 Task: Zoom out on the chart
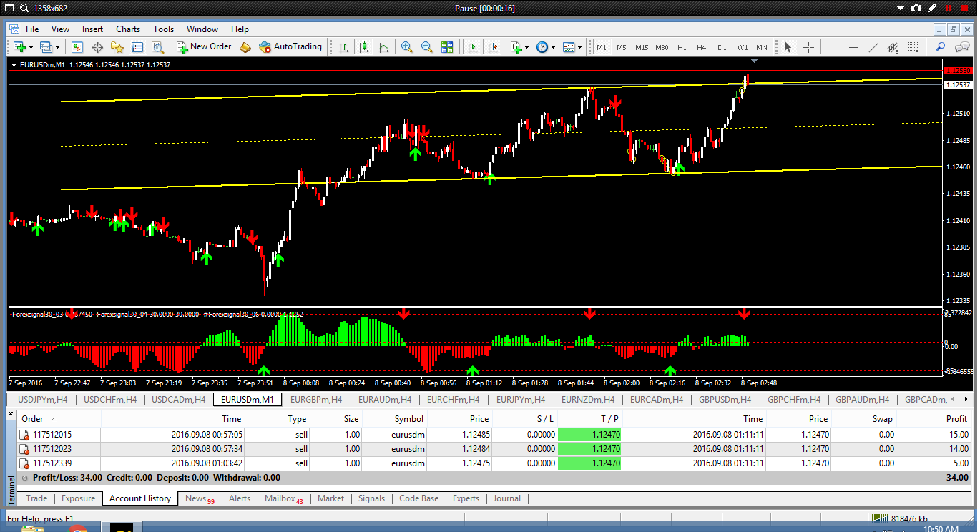tap(427, 47)
